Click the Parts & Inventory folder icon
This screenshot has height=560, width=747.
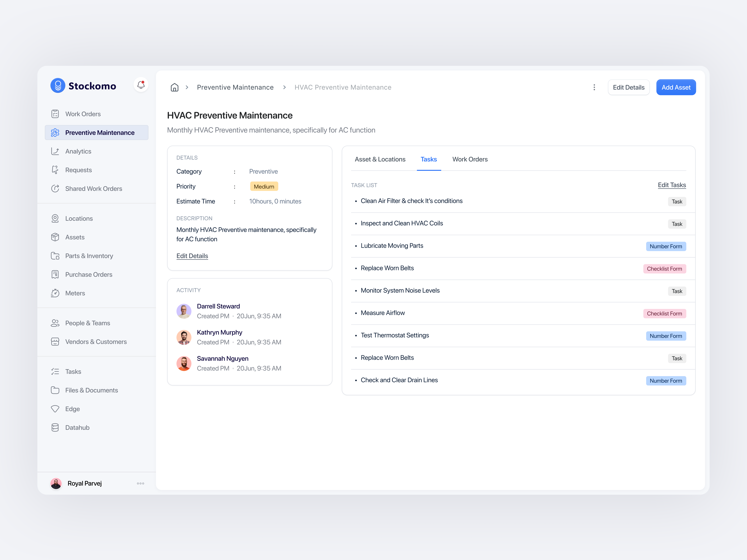(x=55, y=256)
